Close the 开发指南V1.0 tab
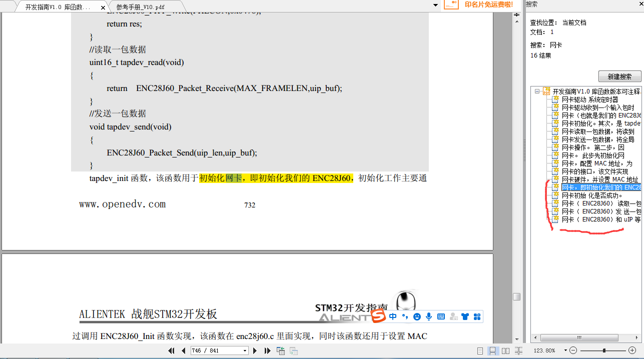 [103, 7]
